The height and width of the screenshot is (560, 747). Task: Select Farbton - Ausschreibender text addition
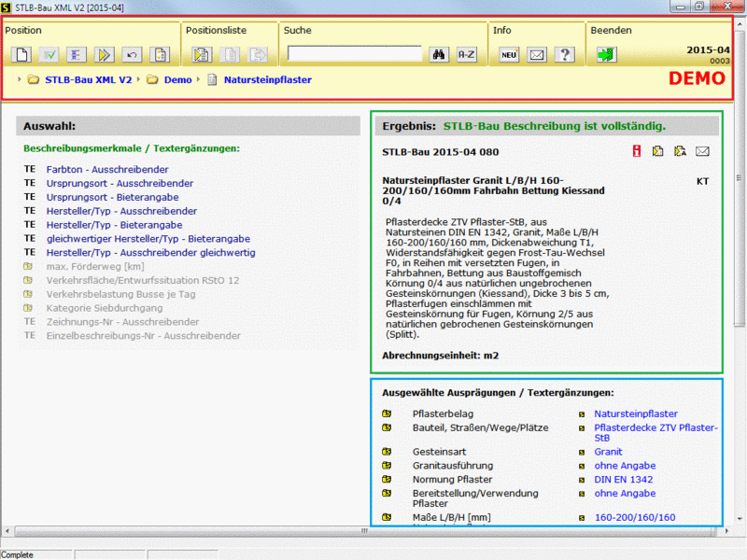click(107, 169)
